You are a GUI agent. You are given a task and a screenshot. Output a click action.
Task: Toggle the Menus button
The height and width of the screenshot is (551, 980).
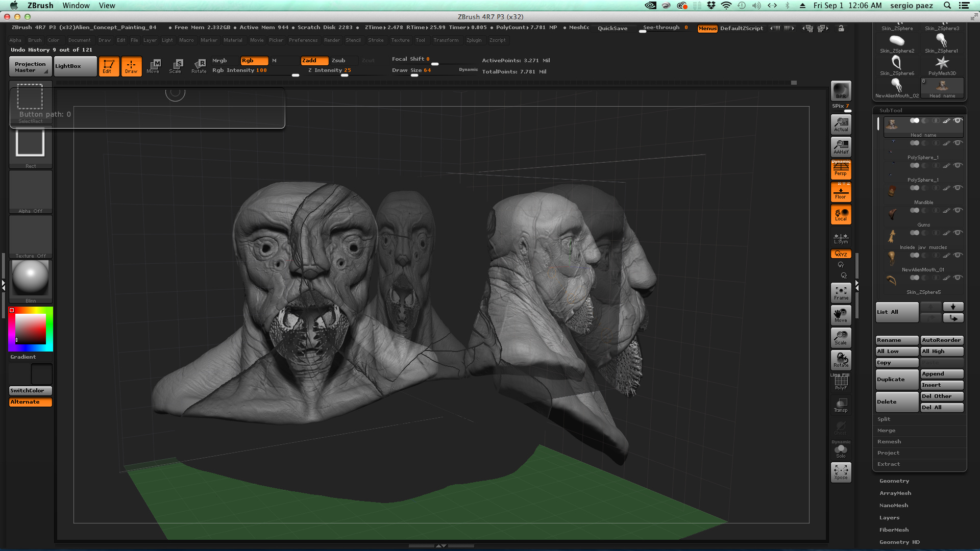click(707, 29)
